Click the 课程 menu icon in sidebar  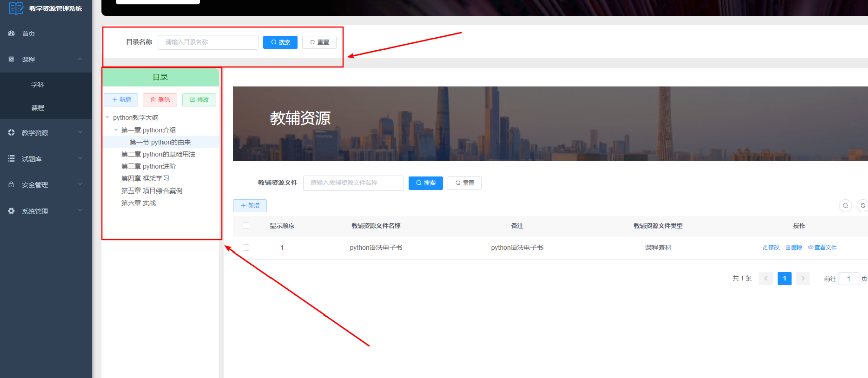click(x=11, y=59)
